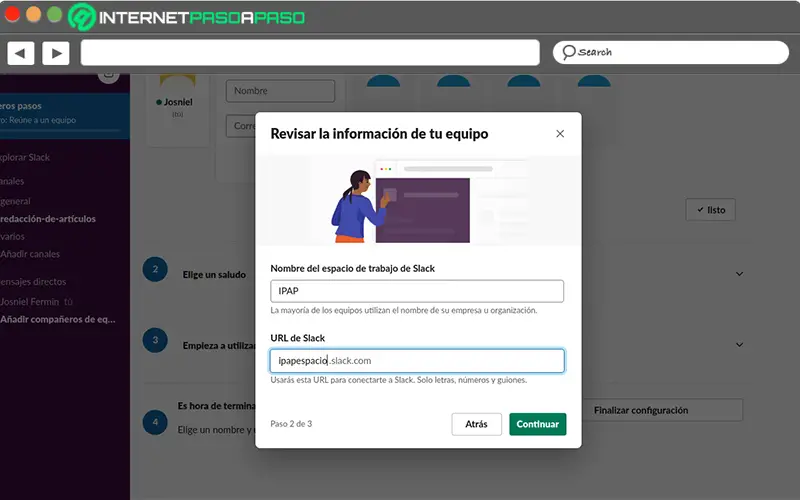Click the browser back arrow button

pos(20,53)
